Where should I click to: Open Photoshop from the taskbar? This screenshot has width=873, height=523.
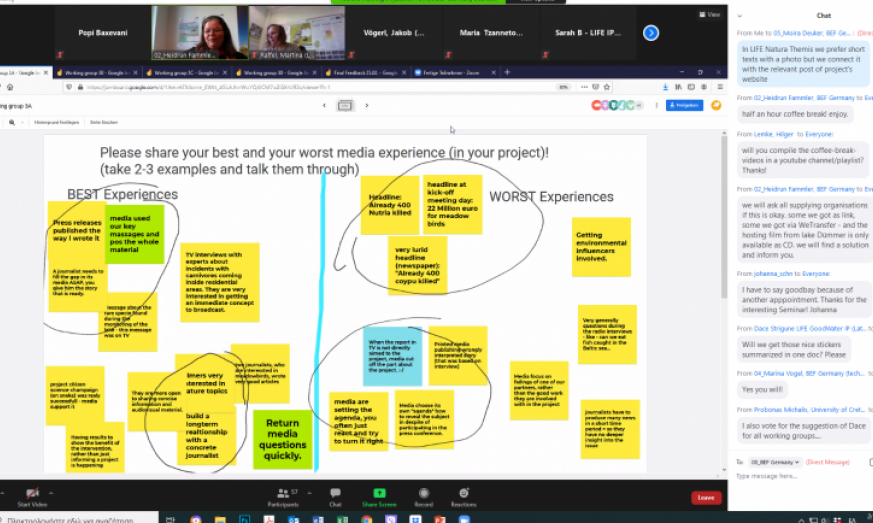coord(244,519)
